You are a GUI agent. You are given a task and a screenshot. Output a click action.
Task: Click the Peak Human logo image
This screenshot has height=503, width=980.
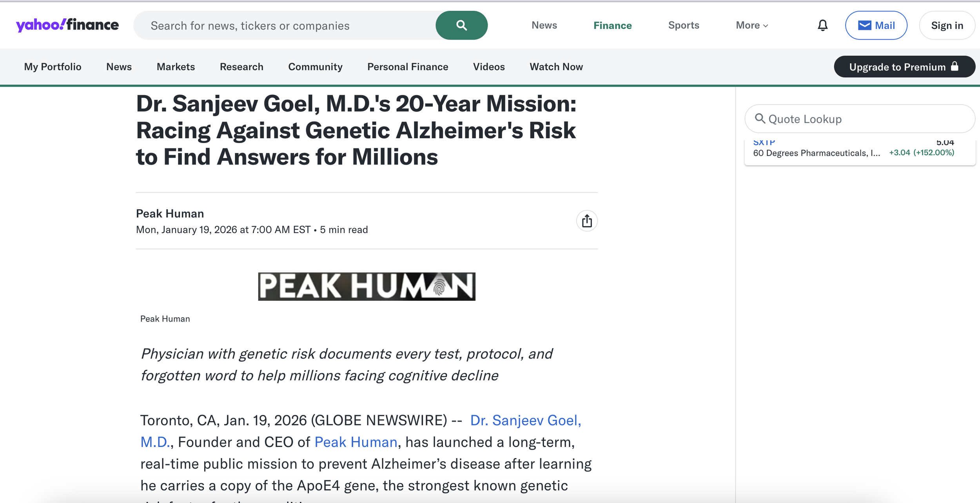pyautogui.click(x=367, y=286)
